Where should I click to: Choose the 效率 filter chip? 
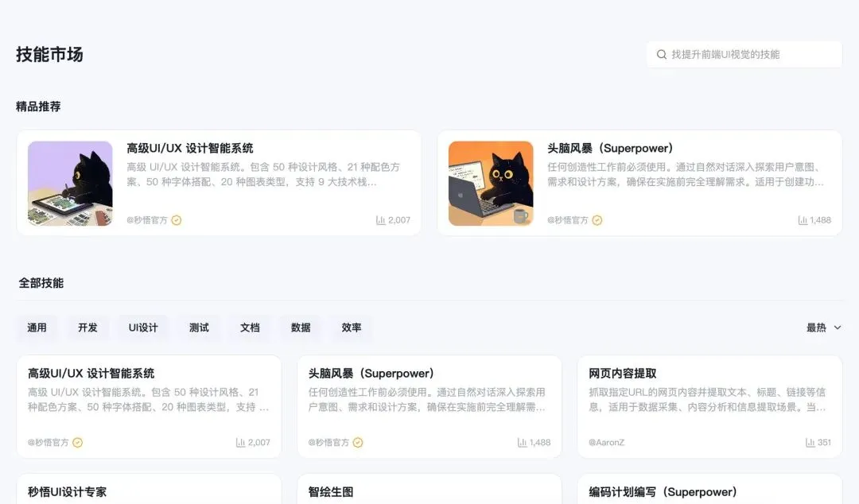352,328
